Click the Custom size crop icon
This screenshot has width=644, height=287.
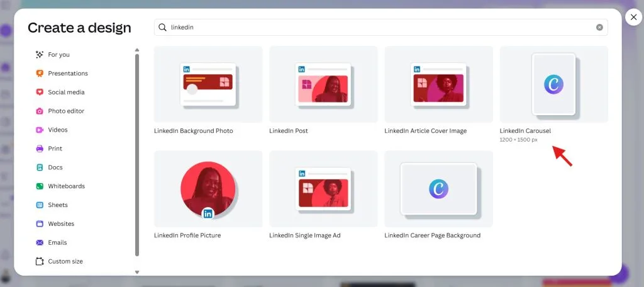(x=40, y=261)
